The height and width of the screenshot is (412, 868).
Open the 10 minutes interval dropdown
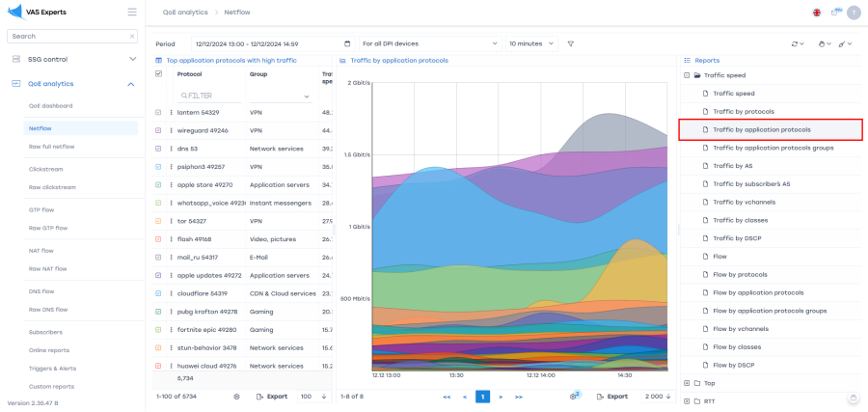(x=531, y=43)
